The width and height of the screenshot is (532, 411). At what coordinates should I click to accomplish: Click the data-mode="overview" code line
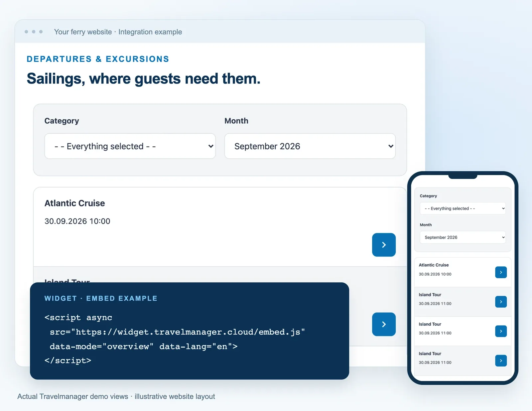[x=144, y=346]
